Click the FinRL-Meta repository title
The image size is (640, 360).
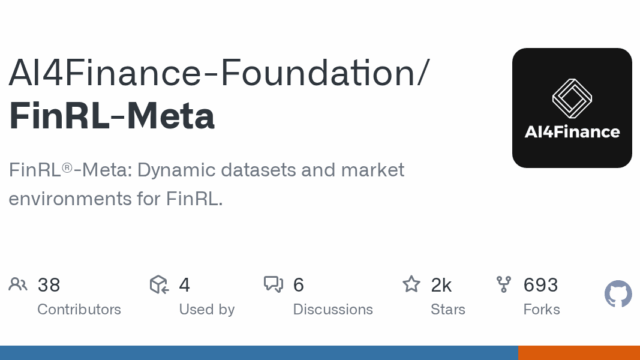pos(111,116)
